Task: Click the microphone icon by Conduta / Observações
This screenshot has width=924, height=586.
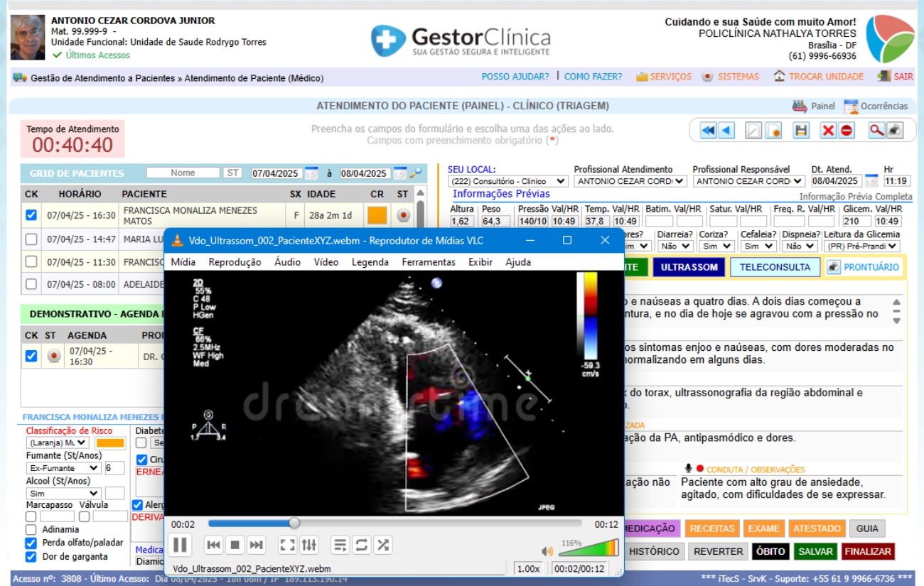Action: pos(688,469)
